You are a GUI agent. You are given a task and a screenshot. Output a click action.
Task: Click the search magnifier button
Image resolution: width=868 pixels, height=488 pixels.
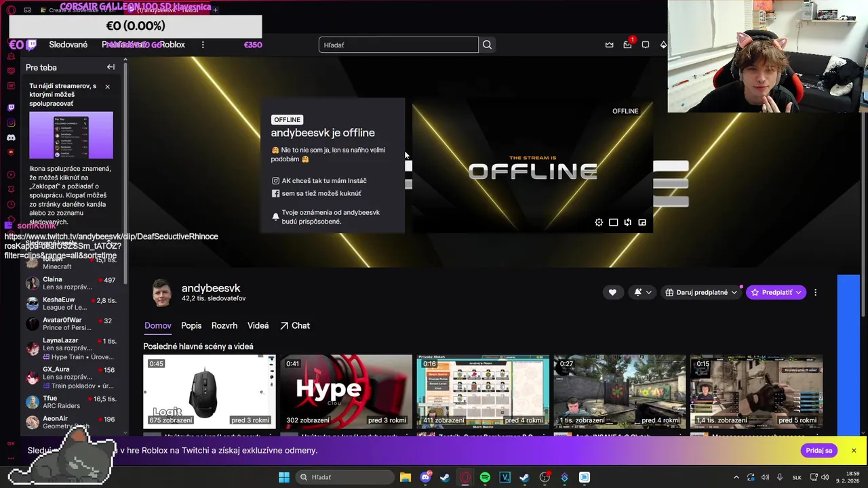[487, 45]
